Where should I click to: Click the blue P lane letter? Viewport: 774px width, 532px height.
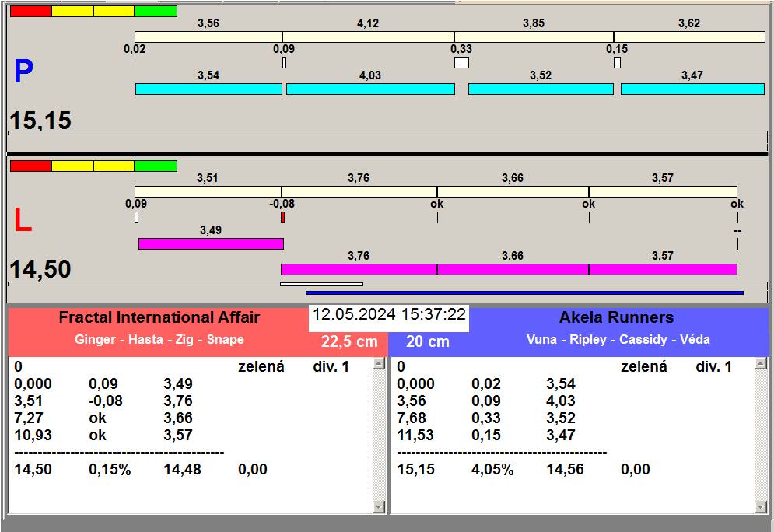(x=23, y=72)
